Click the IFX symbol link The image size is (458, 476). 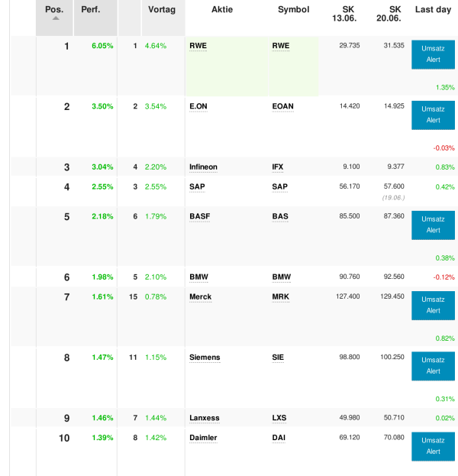[278, 167]
